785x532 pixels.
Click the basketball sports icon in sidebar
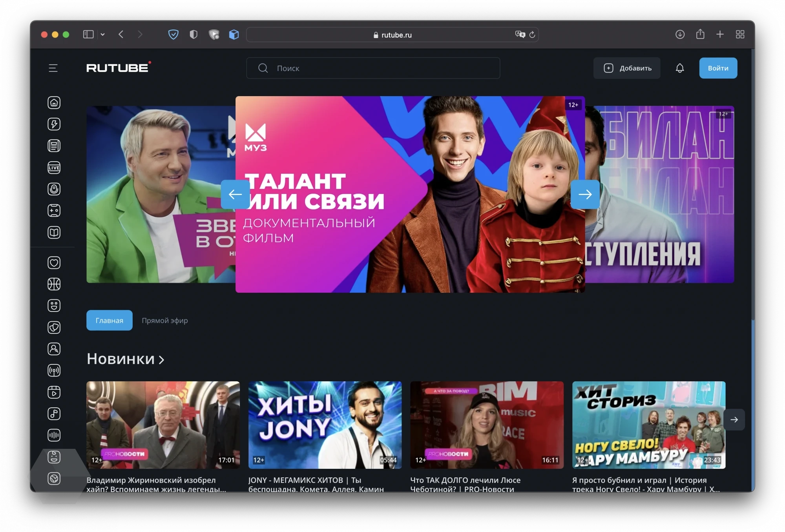pos(54,284)
